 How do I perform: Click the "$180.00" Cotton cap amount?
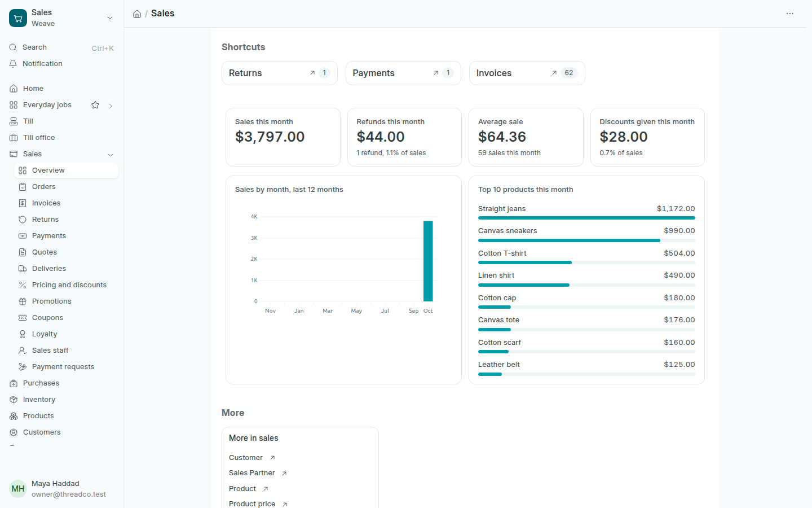click(679, 298)
